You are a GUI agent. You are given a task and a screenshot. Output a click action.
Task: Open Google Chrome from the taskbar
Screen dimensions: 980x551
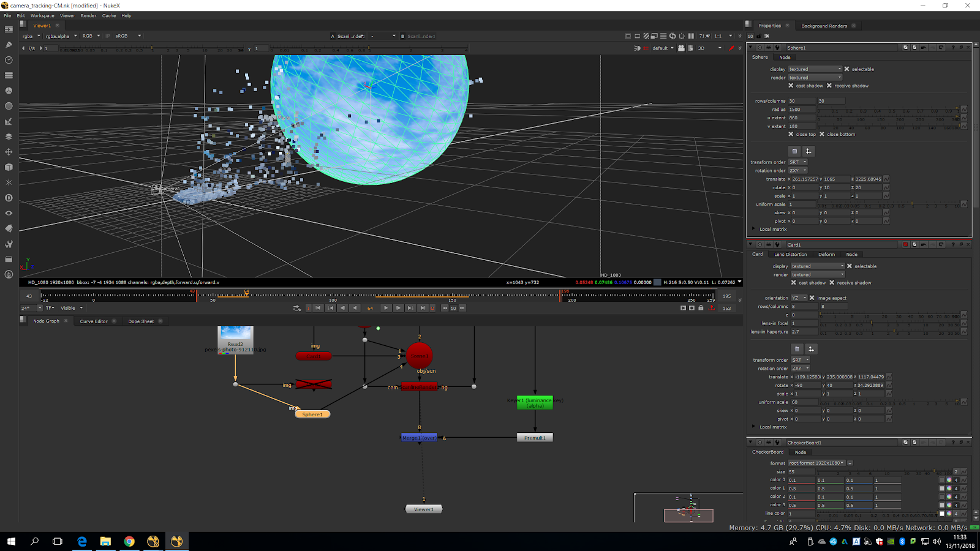click(x=129, y=541)
